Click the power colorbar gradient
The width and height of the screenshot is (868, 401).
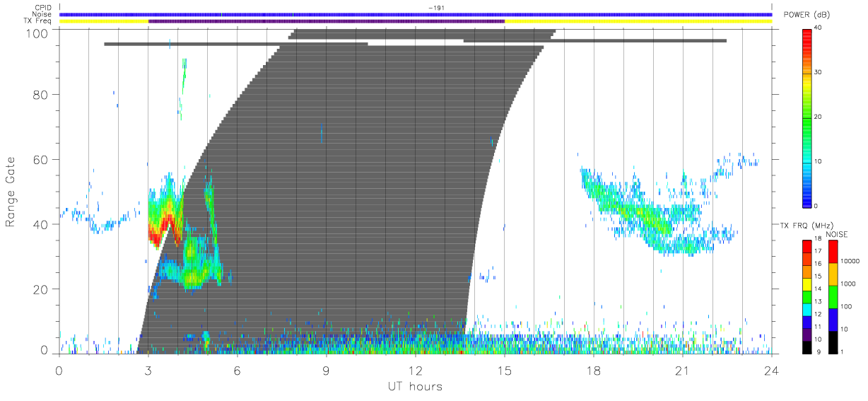pyautogui.click(x=807, y=117)
